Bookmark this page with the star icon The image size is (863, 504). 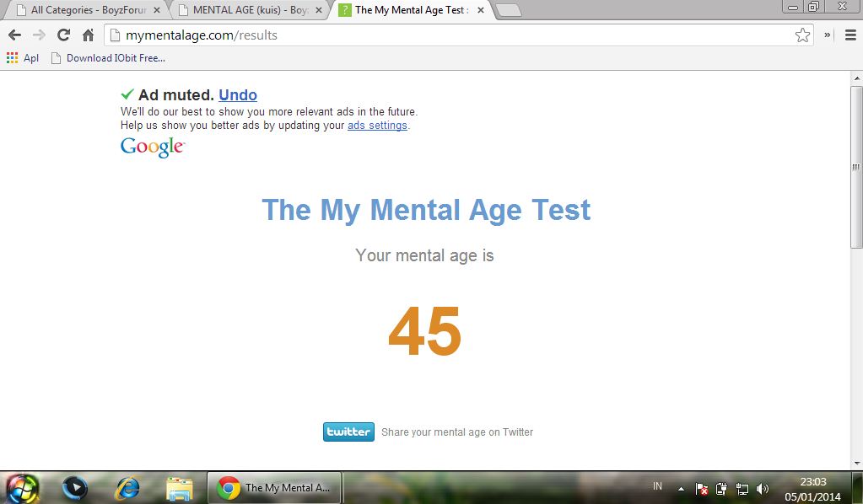(802, 35)
